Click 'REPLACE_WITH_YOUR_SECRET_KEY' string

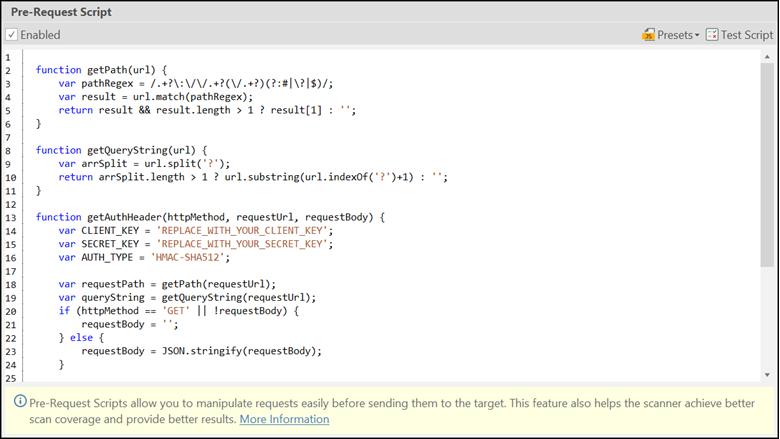[x=242, y=244]
